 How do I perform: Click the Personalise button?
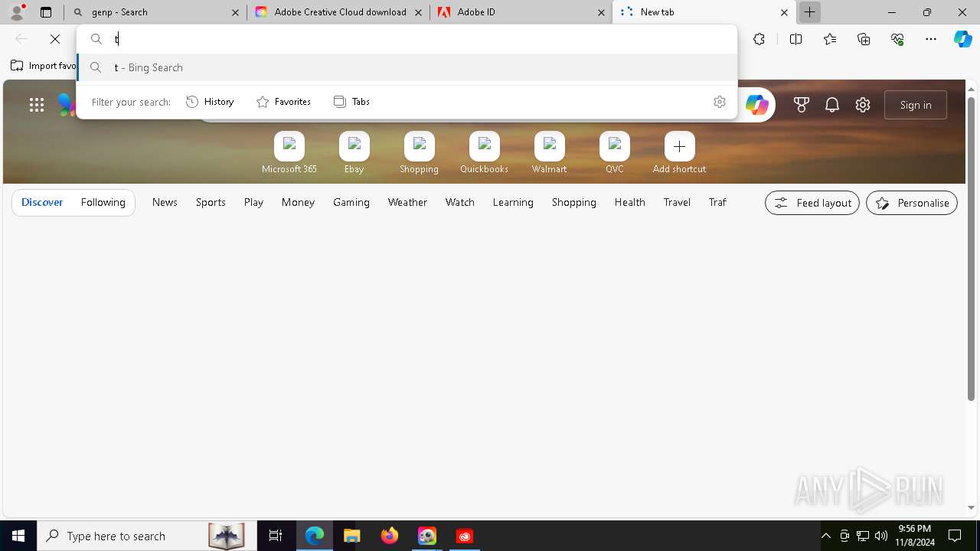tap(912, 203)
